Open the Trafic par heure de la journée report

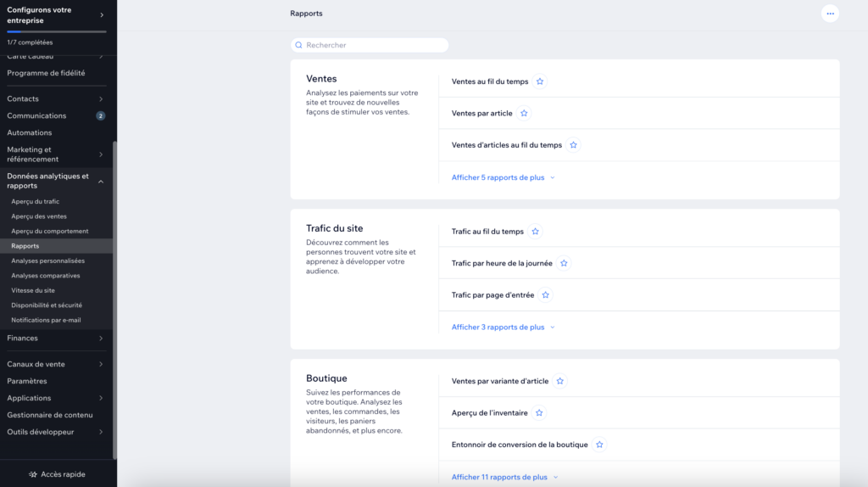point(502,263)
